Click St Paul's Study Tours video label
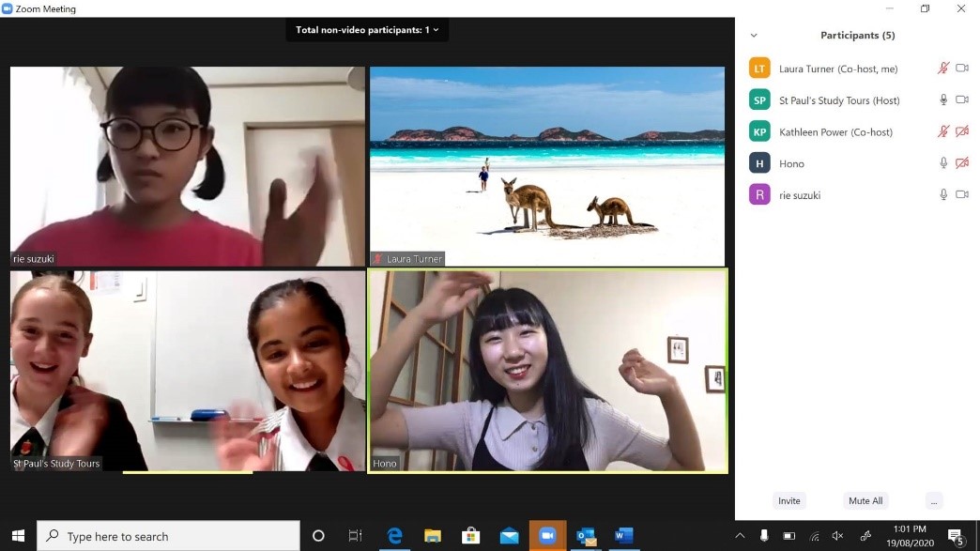 [56, 464]
